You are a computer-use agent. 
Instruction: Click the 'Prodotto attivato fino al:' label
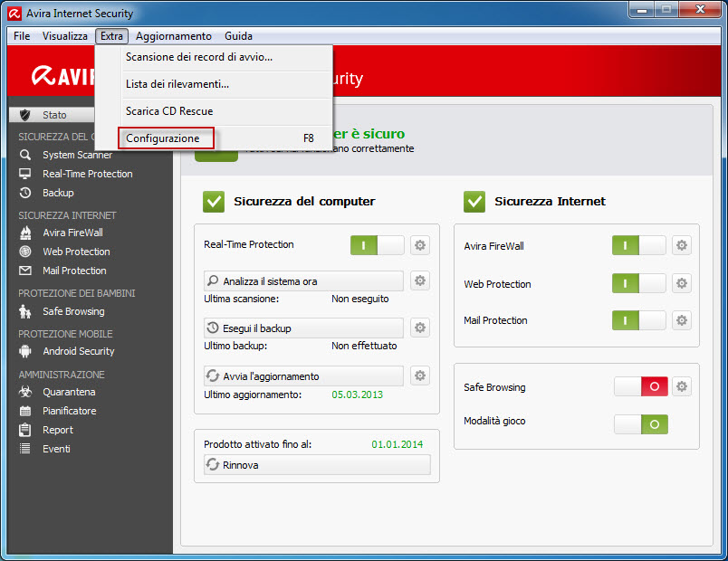tap(258, 444)
